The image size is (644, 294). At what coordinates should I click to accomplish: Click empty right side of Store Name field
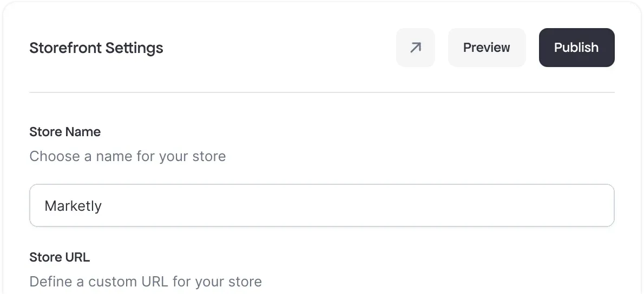tap(487, 206)
